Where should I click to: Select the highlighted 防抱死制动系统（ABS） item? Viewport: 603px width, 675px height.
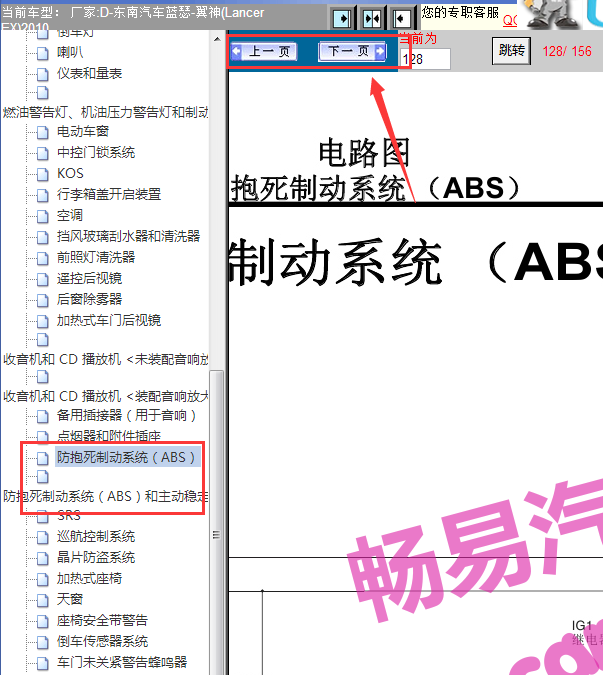click(127, 457)
